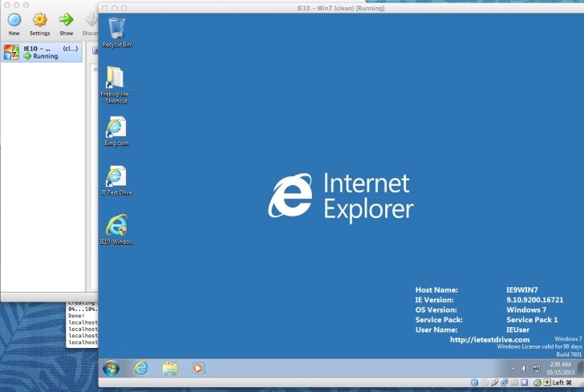This screenshot has height=392, width=584.
Task: Click the shared folders icon in VM status bar
Action: tap(514, 382)
